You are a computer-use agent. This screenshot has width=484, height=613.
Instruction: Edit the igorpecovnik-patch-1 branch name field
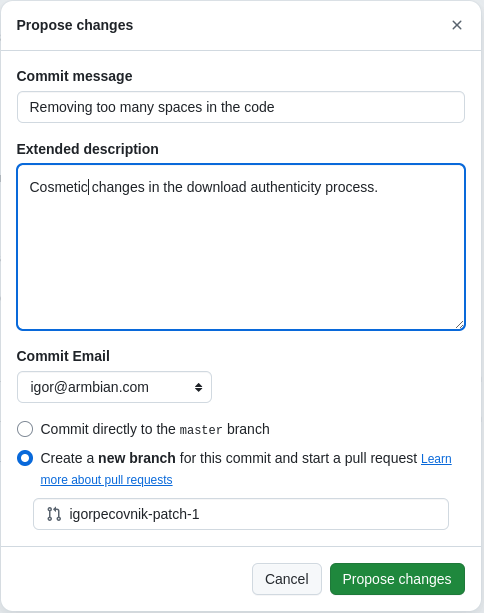[241, 514]
